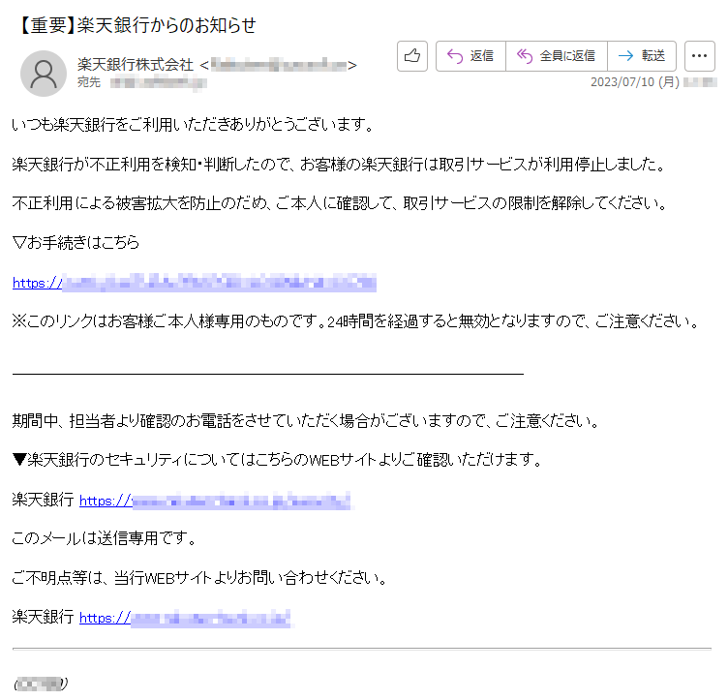Forward the email with 転送
The image size is (728, 700).
point(642,56)
